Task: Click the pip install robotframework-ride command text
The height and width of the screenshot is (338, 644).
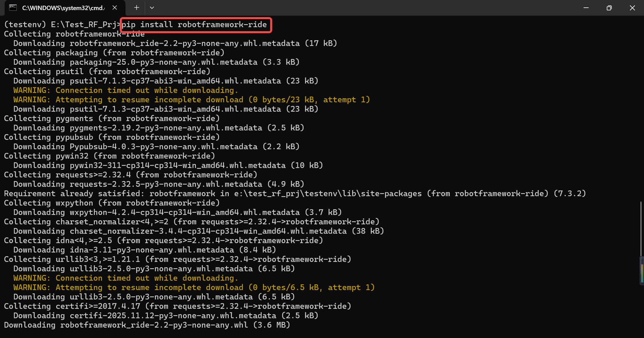Action: coord(194,24)
